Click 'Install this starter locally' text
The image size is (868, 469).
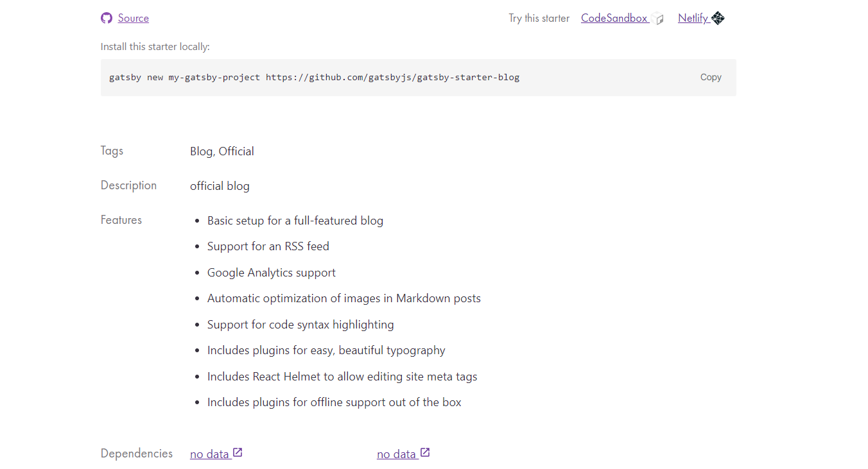155,46
